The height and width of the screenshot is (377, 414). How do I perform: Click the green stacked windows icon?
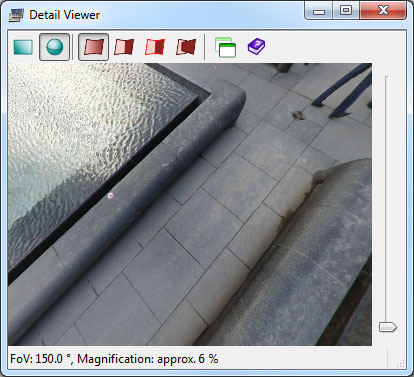pyautogui.click(x=226, y=47)
